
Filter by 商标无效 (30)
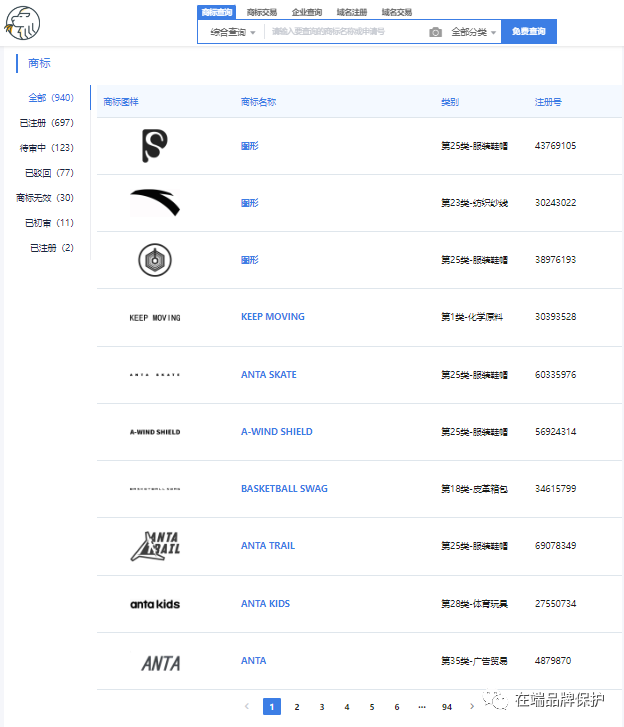point(45,198)
